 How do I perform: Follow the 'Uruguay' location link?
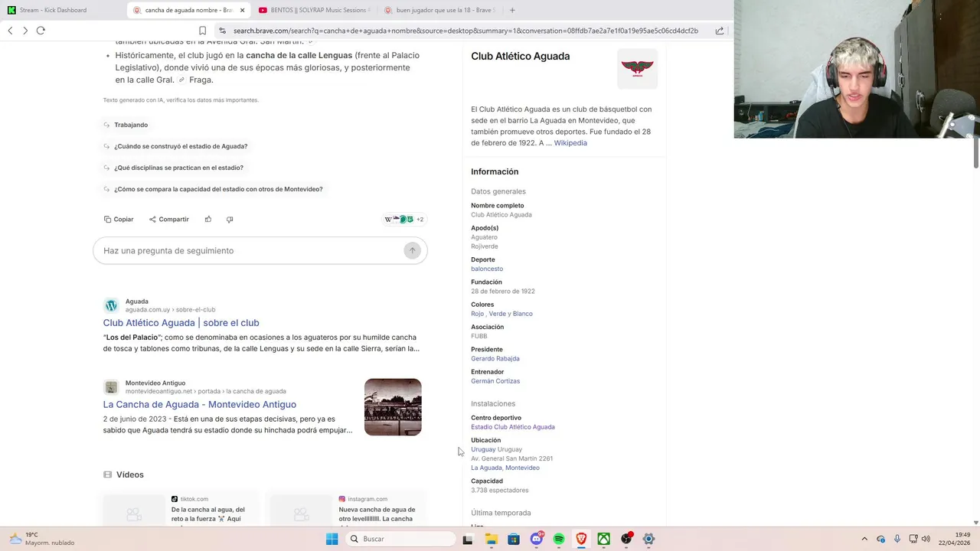click(483, 449)
